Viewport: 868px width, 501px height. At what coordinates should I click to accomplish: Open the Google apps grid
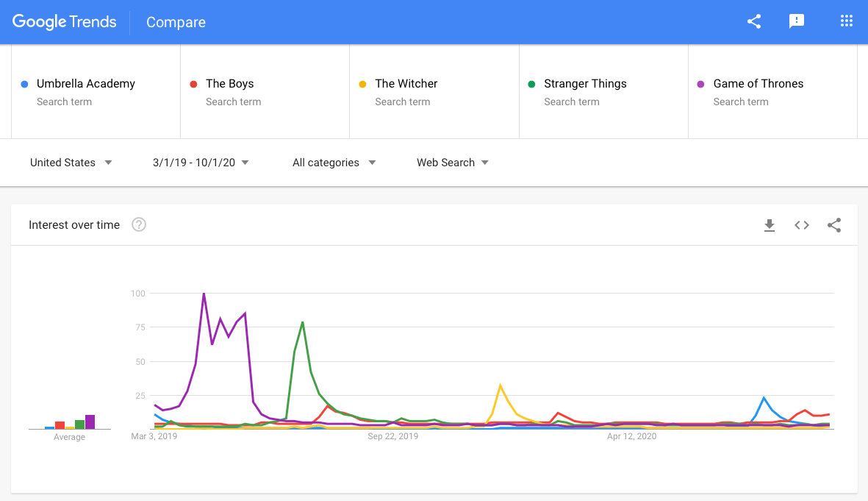[x=847, y=21]
